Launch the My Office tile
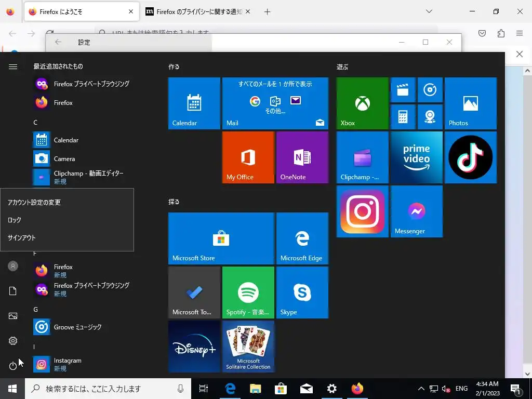The width and height of the screenshot is (532, 399). (248, 157)
